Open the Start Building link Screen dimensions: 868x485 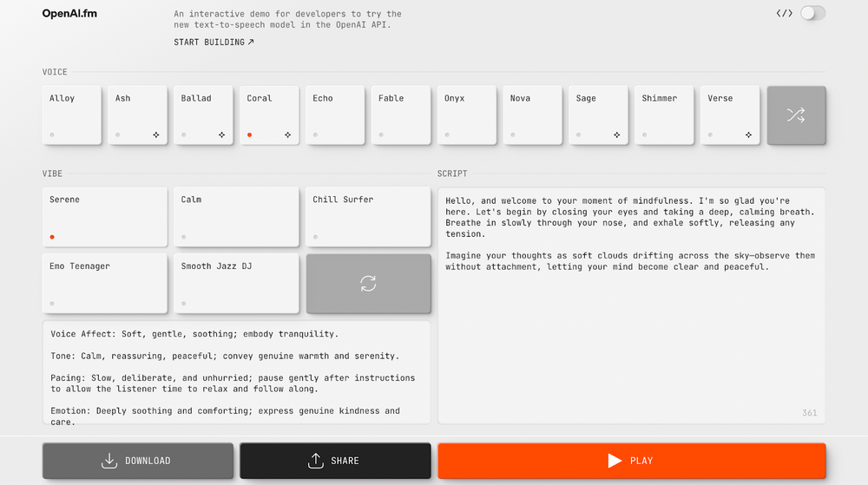pyautogui.click(x=214, y=42)
